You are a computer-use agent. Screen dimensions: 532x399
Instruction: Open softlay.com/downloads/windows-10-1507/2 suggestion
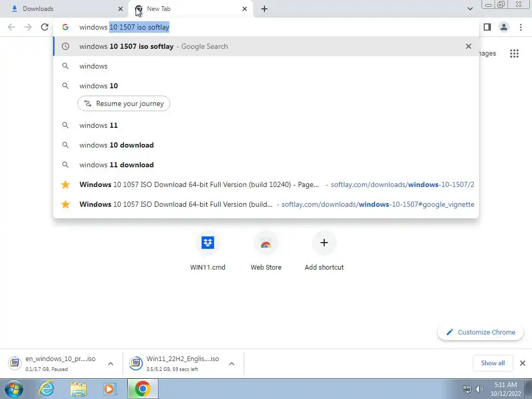coord(266,184)
